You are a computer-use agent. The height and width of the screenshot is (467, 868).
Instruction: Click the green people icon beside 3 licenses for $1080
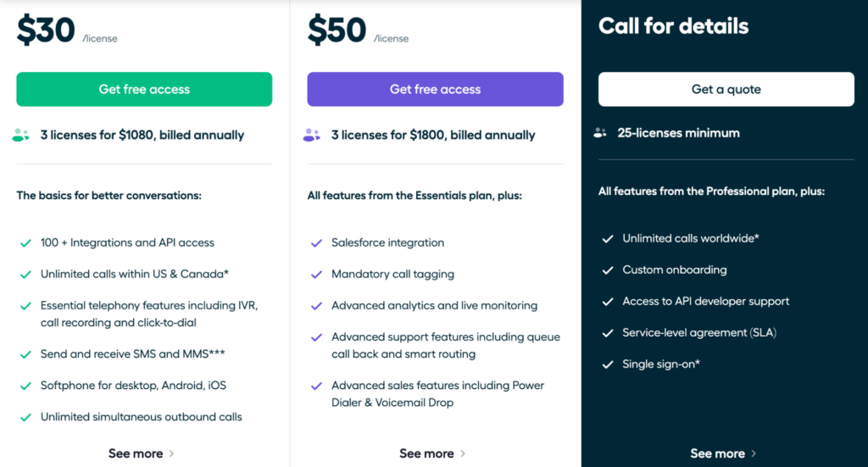tap(20, 135)
